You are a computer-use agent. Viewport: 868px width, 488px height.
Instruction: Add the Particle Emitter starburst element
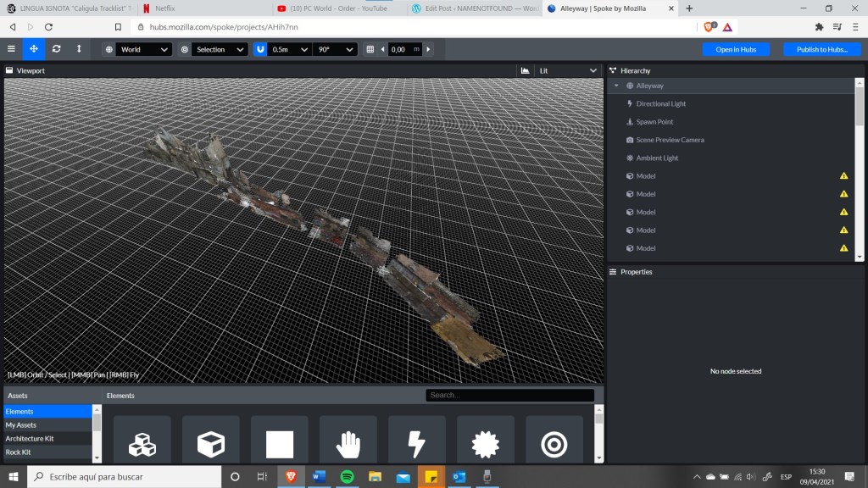pyautogui.click(x=485, y=443)
